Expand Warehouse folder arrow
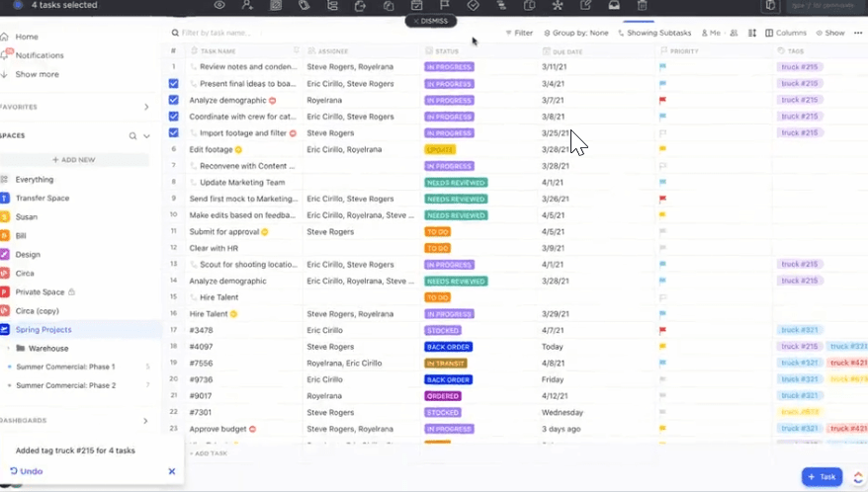Viewport: 868px width, 492px height. [8, 349]
